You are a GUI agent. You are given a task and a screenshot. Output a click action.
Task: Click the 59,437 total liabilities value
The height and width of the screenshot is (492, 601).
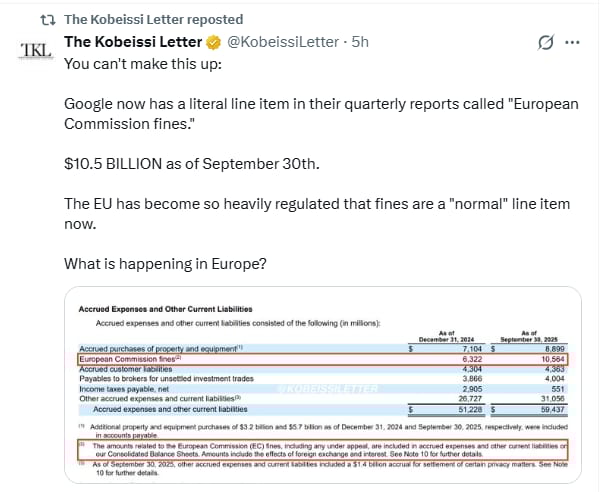pos(553,410)
